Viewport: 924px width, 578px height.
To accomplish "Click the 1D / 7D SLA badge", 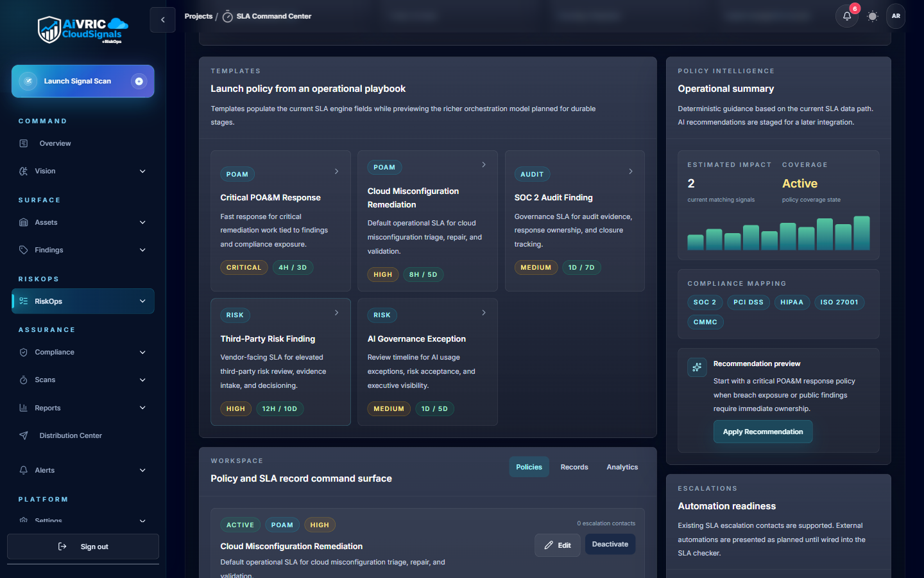I will click(x=581, y=267).
